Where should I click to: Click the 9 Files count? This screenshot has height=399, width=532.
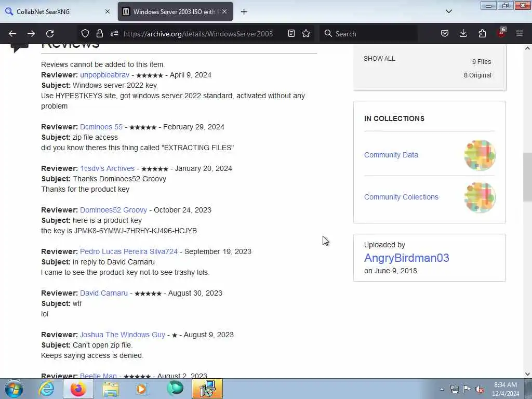pos(482,62)
